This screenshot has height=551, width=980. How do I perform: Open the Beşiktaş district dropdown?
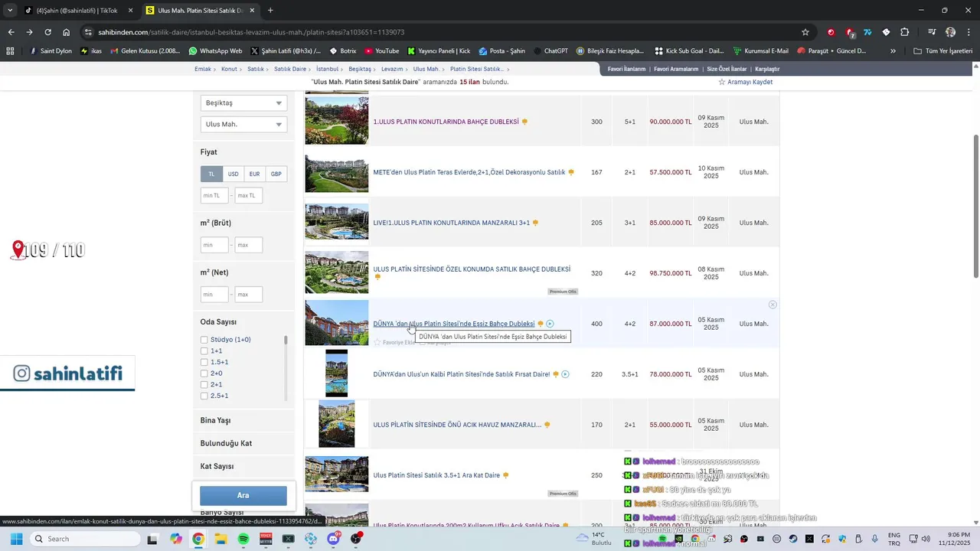tap(243, 103)
